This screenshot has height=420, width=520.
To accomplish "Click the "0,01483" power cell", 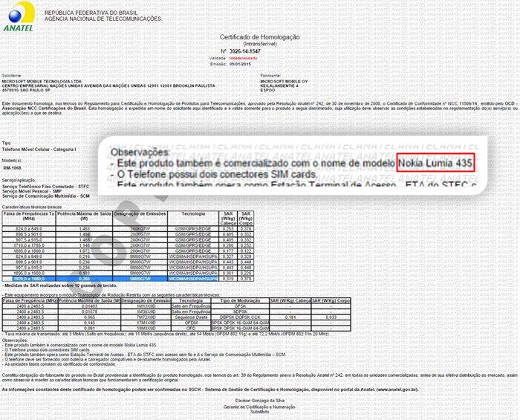I will point(90,306).
